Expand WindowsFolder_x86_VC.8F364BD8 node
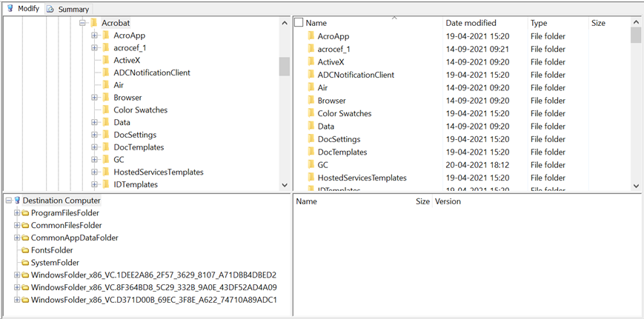644x319 pixels. pyautogui.click(x=17, y=287)
